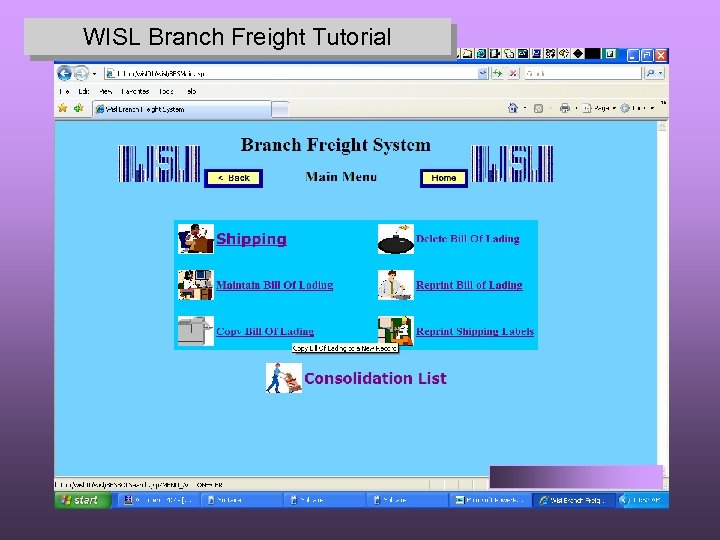
Task: Click the hand truck icon for Consolidation List
Action: [x=284, y=378]
